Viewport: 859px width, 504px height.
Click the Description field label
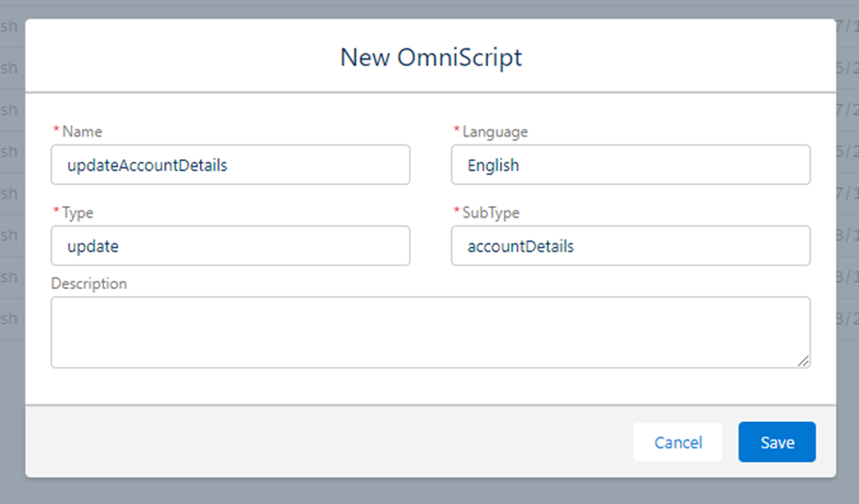point(89,284)
